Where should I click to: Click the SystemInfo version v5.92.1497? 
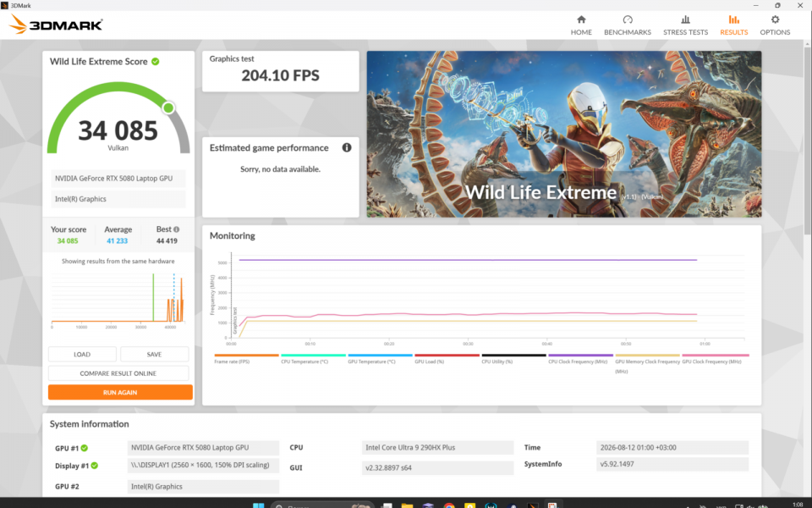(x=672, y=464)
